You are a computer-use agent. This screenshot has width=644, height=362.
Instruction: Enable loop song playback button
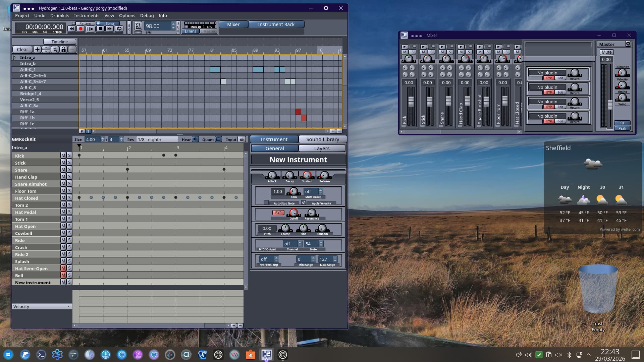tap(119, 29)
